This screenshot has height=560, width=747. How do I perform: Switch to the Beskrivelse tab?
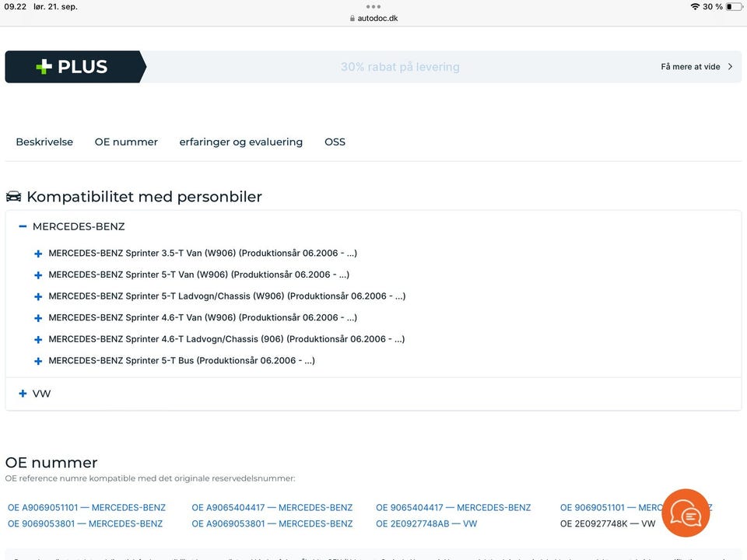pos(44,142)
